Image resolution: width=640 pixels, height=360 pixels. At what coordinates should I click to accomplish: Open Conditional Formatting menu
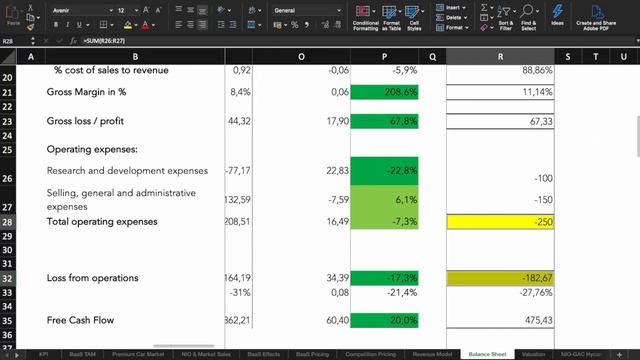[365, 18]
